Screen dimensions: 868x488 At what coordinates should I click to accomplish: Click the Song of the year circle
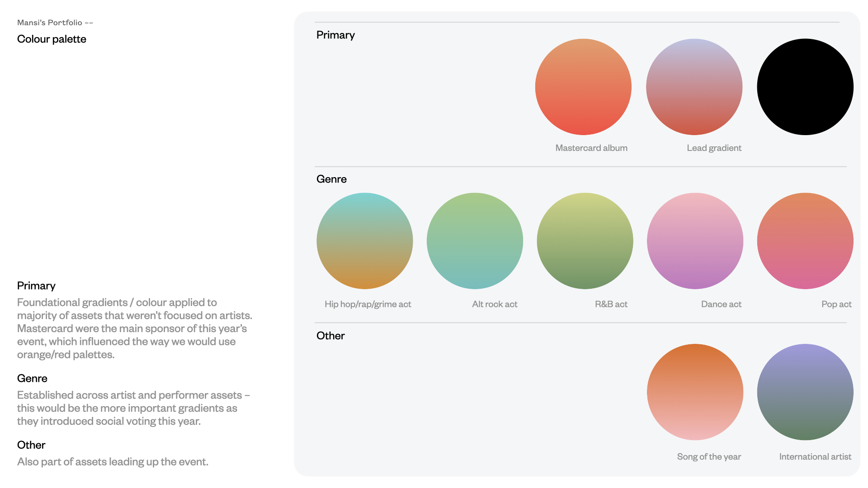(x=695, y=392)
